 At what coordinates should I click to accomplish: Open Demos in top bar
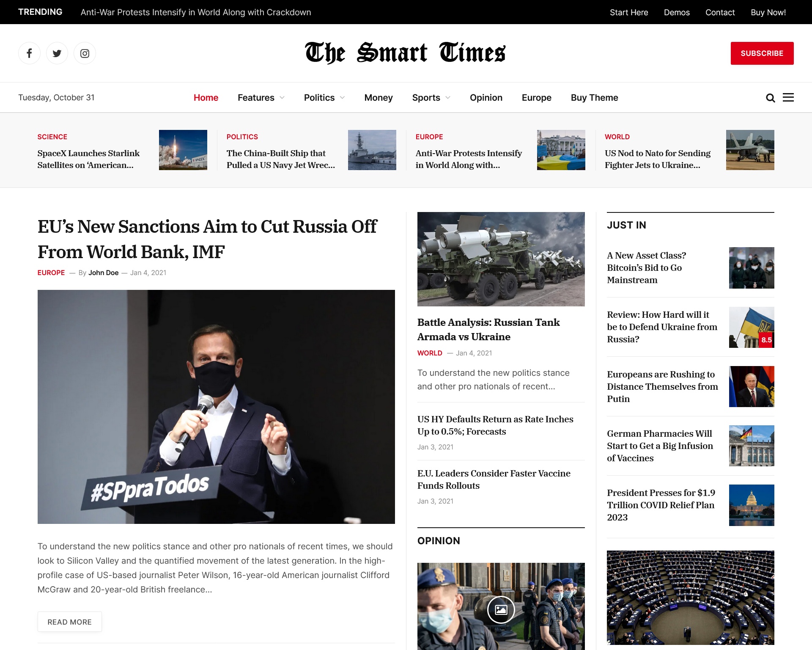point(677,12)
